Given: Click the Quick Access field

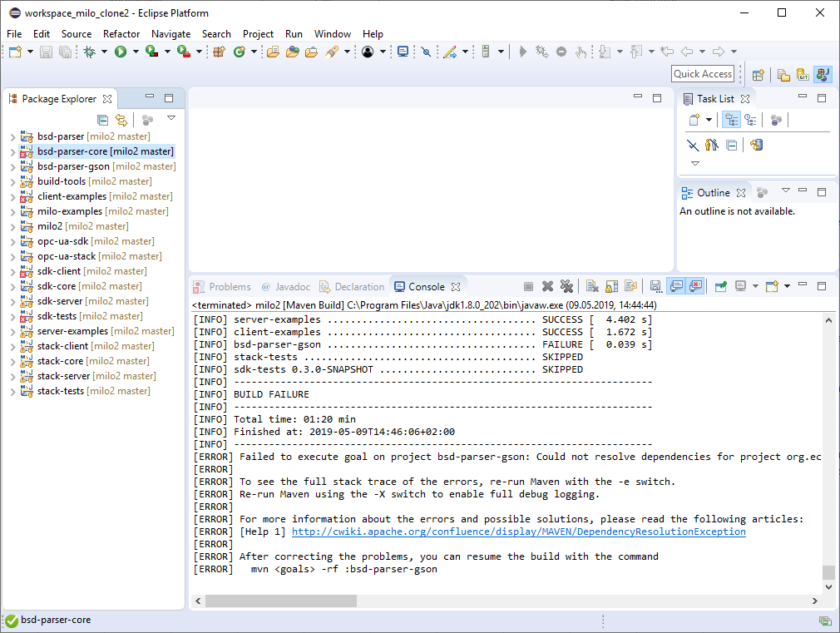Looking at the screenshot, I should click(x=703, y=74).
